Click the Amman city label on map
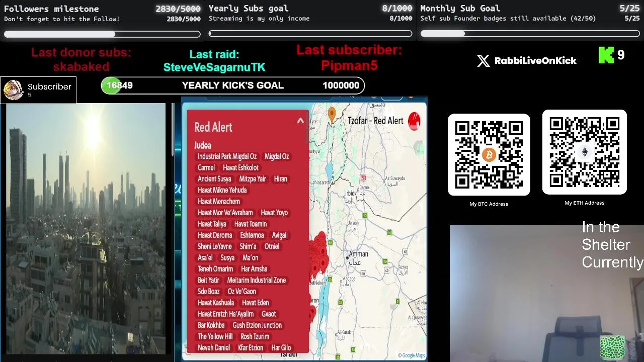This screenshot has height=362, width=644. tap(359, 254)
